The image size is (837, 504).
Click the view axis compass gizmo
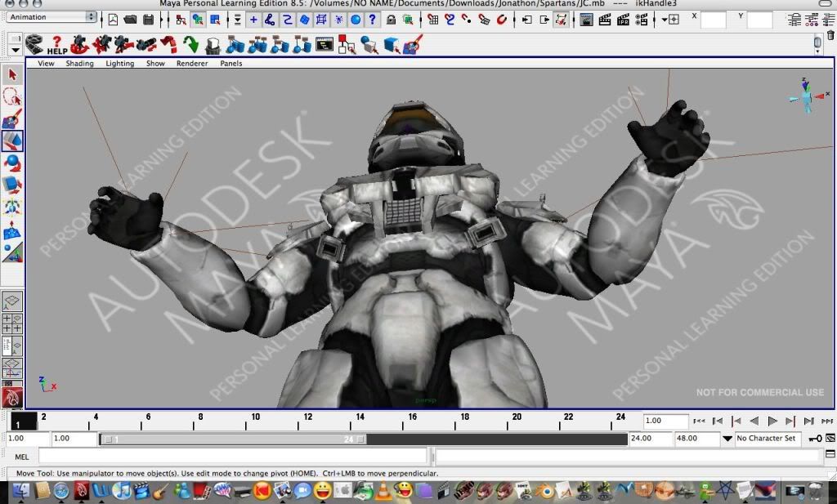[x=808, y=96]
